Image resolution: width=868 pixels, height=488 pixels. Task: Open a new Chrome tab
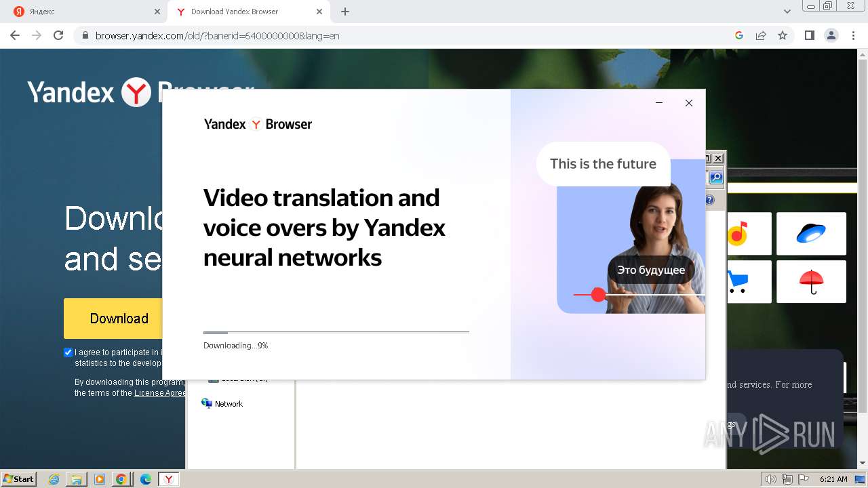click(345, 12)
